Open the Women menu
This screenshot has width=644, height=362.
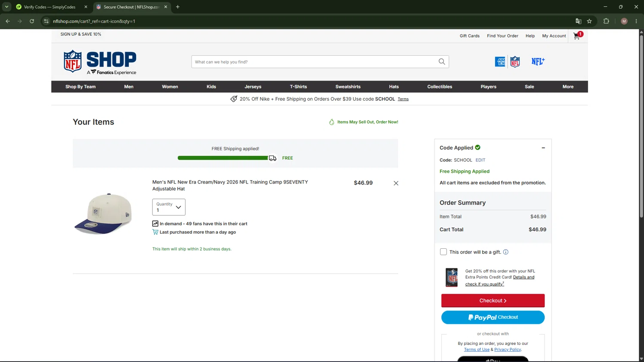tap(170, 87)
